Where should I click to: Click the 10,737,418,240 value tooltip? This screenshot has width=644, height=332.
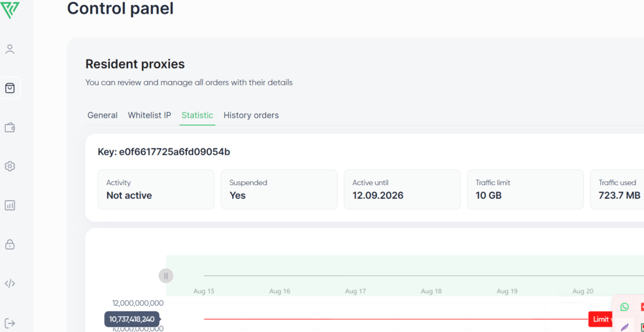coord(132,320)
